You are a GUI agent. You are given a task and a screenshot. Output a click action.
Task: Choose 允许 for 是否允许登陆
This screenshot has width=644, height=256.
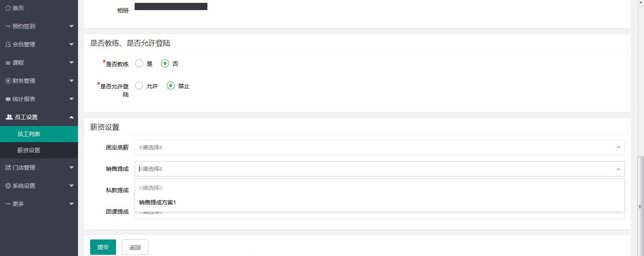pyautogui.click(x=139, y=86)
